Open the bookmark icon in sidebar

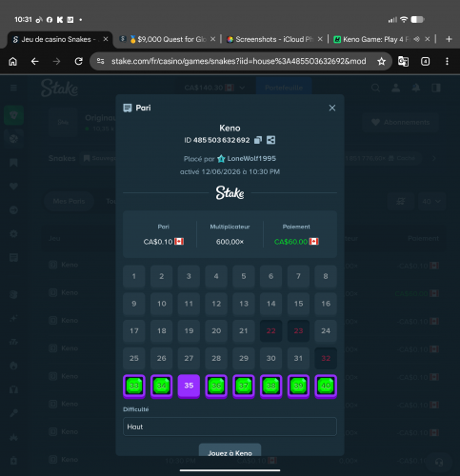click(x=13, y=163)
